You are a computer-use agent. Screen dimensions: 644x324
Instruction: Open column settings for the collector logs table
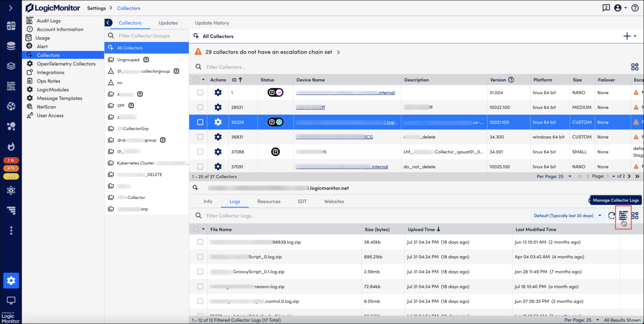635,216
